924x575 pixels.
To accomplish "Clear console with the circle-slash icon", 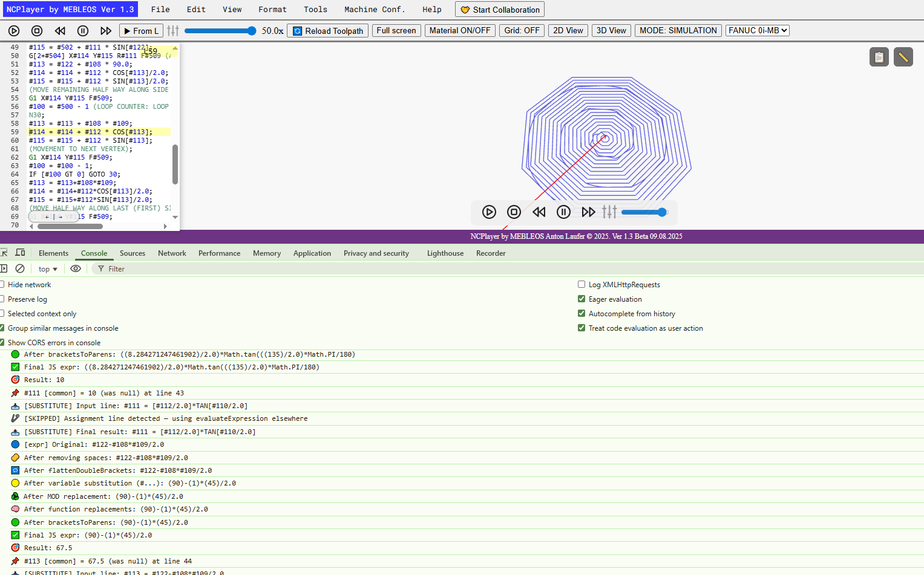I will coord(20,268).
